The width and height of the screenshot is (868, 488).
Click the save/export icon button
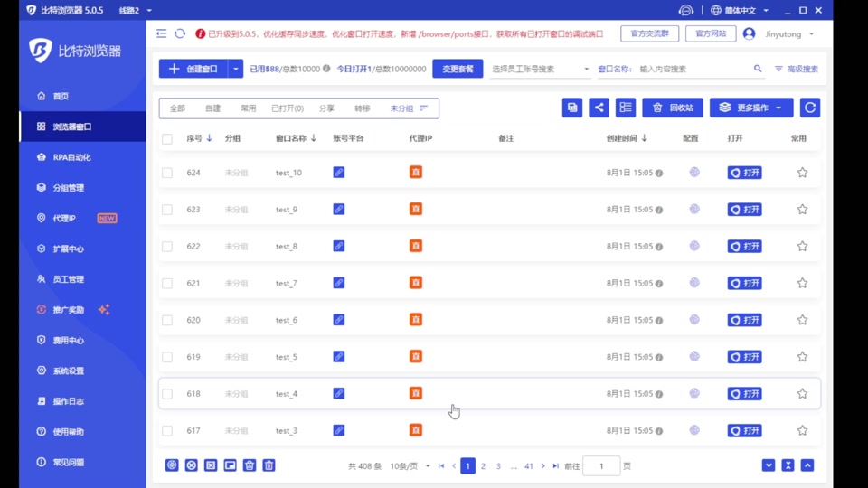click(x=572, y=108)
